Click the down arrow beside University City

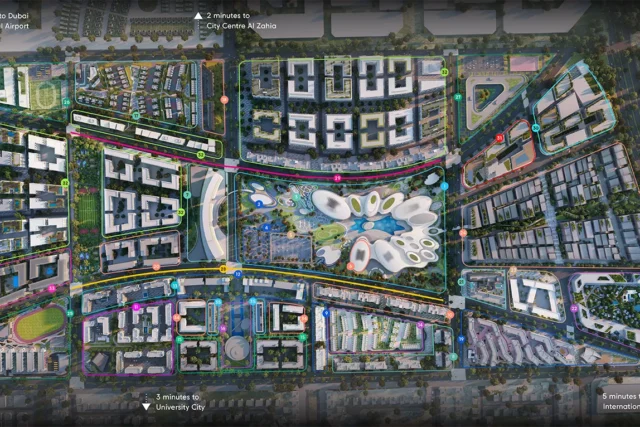pyautogui.click(x=147, y=405)
